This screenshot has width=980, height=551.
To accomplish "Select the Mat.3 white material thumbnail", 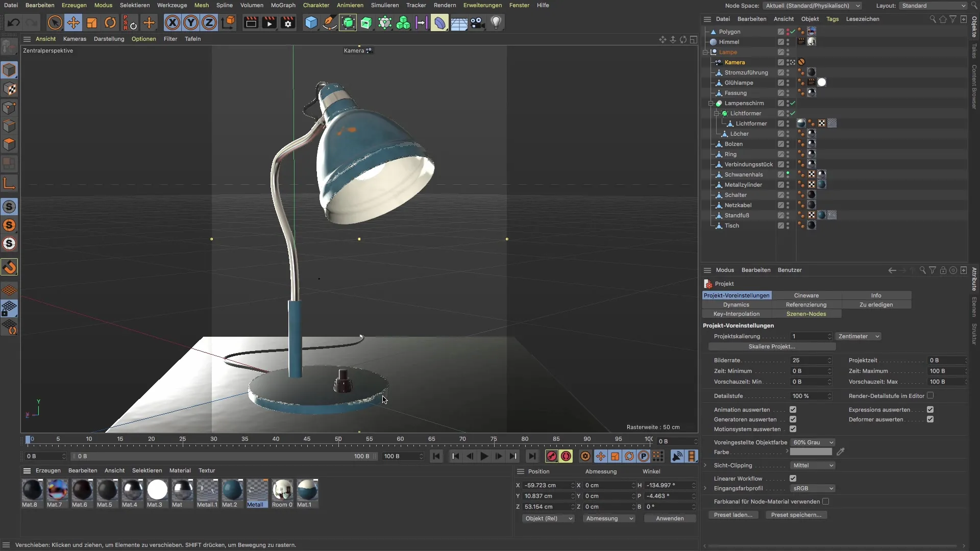I will [157, 490].
